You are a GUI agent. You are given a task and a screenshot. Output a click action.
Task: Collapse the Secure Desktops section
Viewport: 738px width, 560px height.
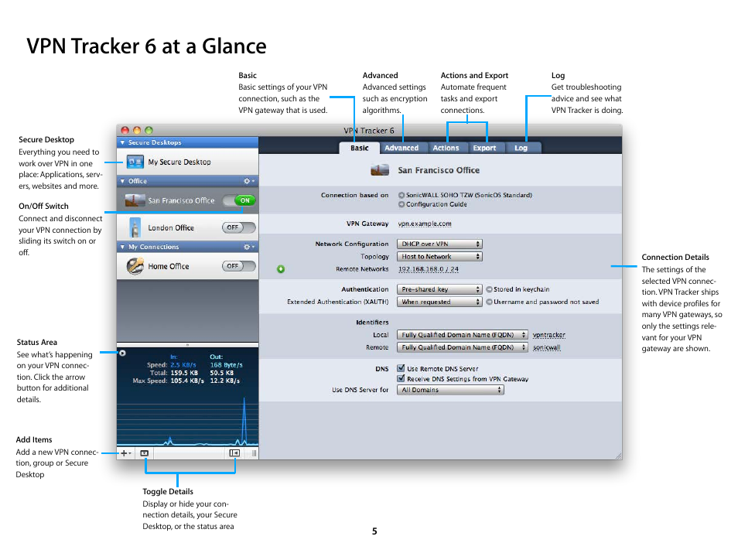[122, 142]
